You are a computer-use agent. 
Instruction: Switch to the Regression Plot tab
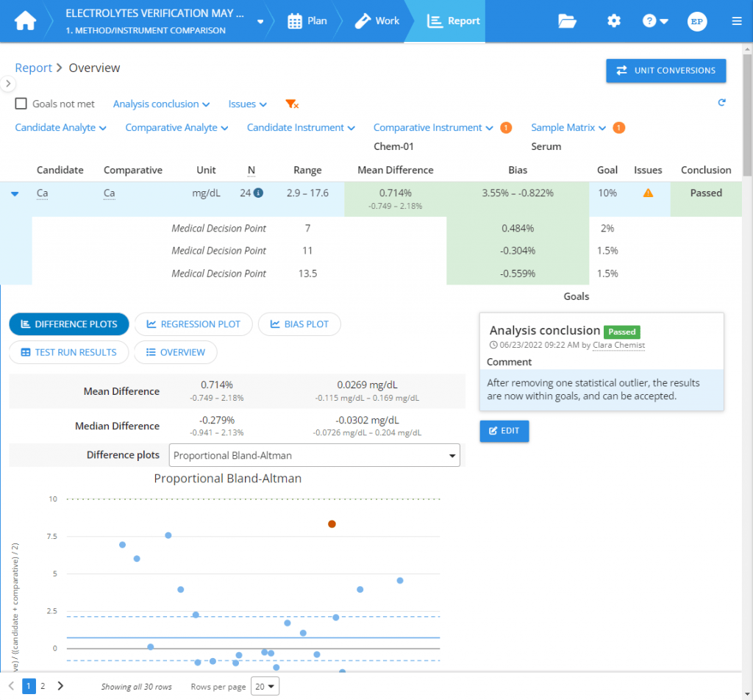[x=193, y=324]
